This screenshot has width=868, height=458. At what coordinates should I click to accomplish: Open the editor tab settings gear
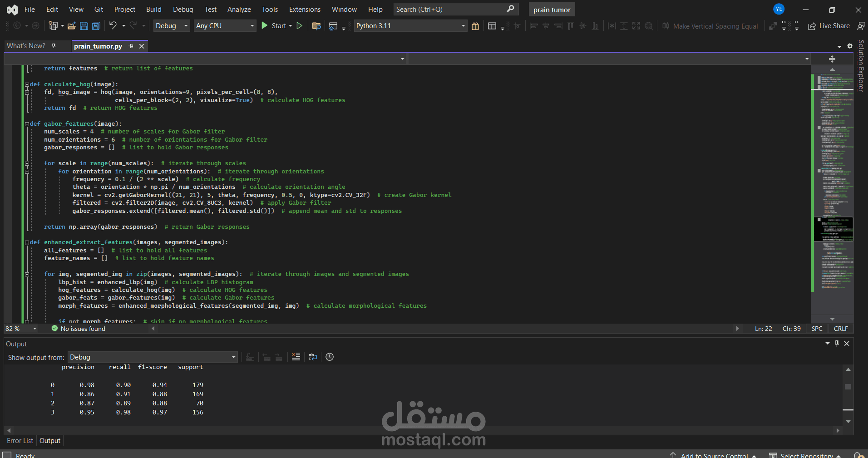[x=850, y=46]
